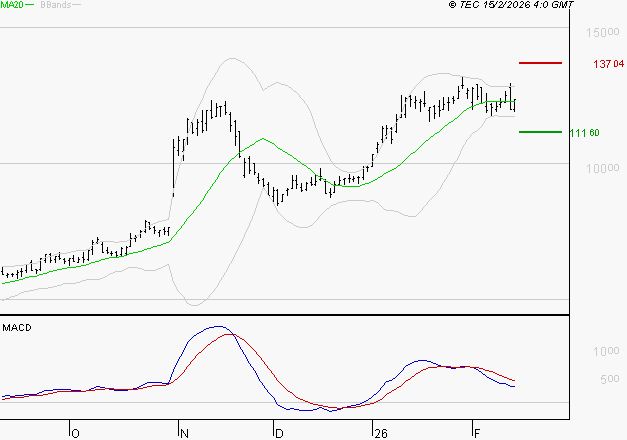Screen dimensions: 627x440
Task: Click the MACD panel label
Action: (17, 328)
